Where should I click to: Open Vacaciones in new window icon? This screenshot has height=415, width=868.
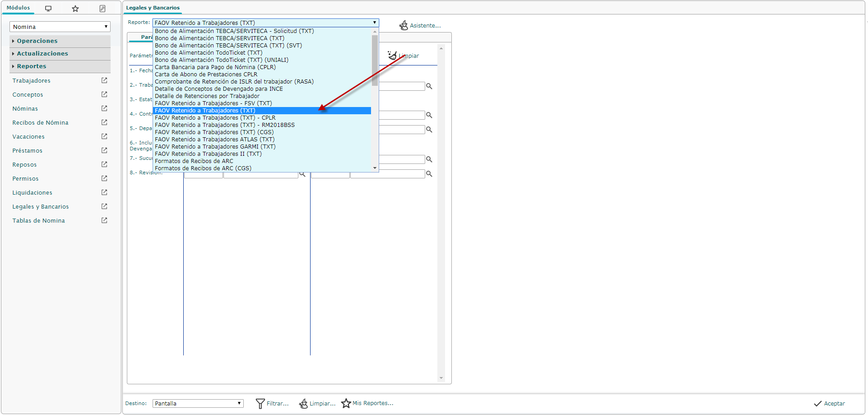pyautogui.click(x=104, y=136)
